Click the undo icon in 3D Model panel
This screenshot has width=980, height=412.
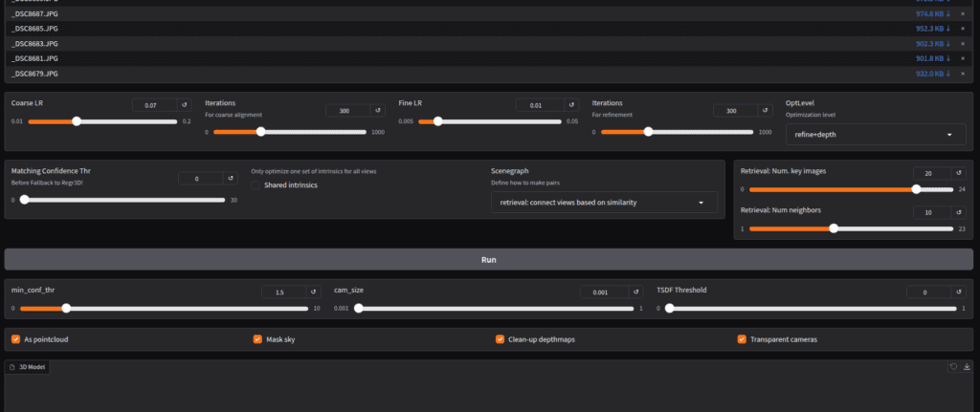[953, 366]
